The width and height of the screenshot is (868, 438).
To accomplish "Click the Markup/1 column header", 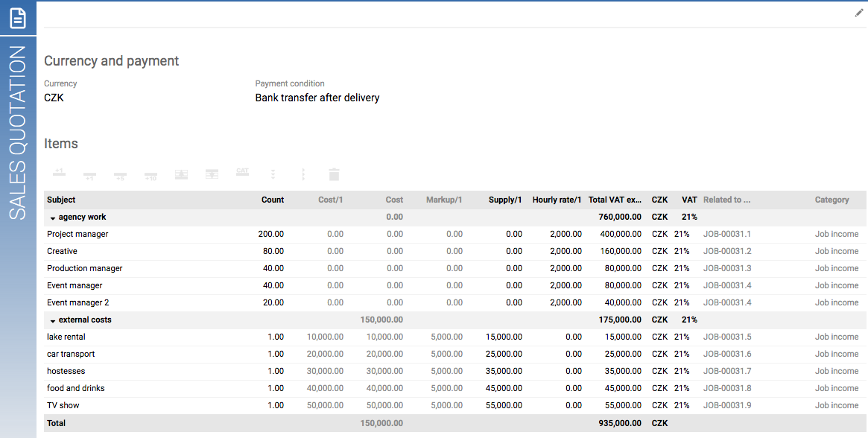I will click(x=444, y=200).
